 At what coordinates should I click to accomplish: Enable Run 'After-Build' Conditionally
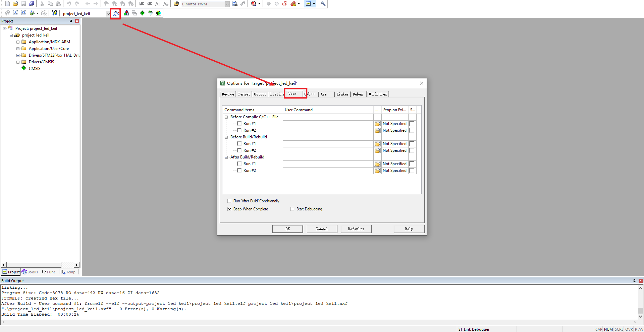tap(229, 201)
